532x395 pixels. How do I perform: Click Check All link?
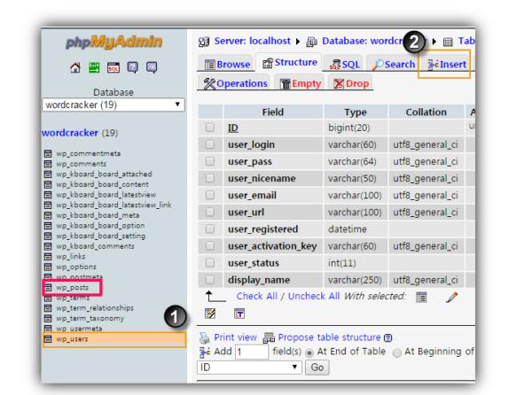(257, 297)
